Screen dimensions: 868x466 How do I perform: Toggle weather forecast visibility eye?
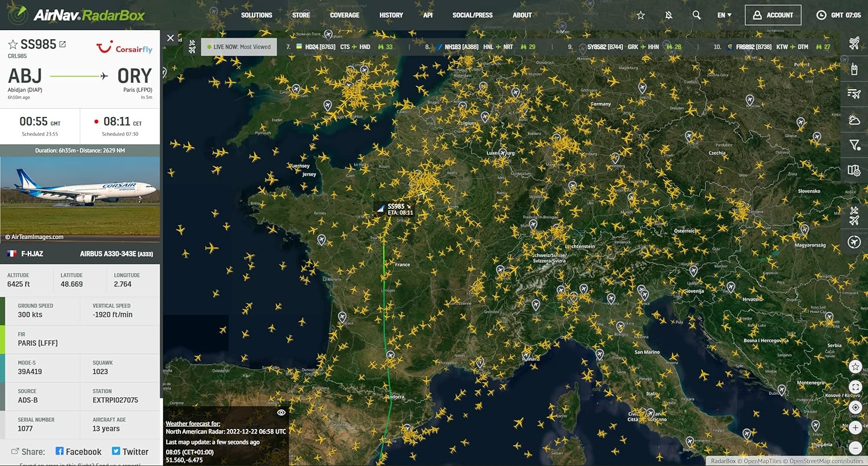(282, 412)
